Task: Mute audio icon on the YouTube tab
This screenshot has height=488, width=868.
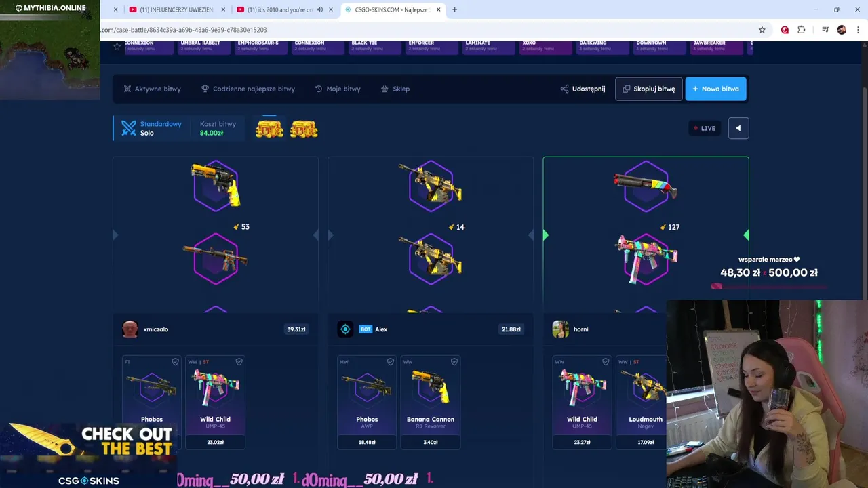Action: pyautogui.click(x=320, y=9)
